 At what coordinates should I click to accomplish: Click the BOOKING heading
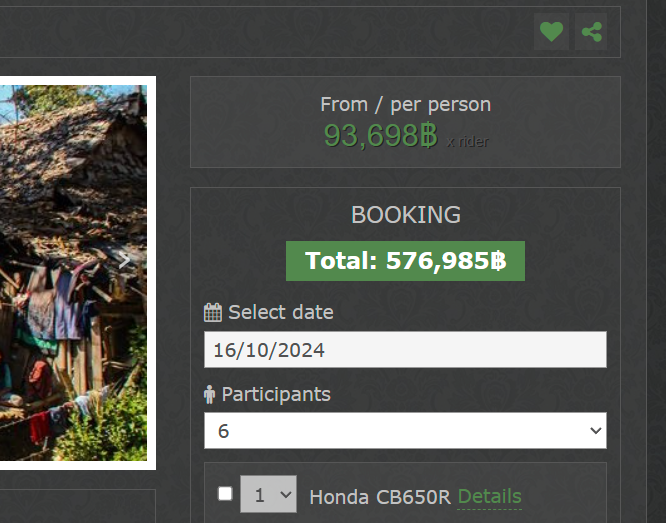(x=405, y=214)
